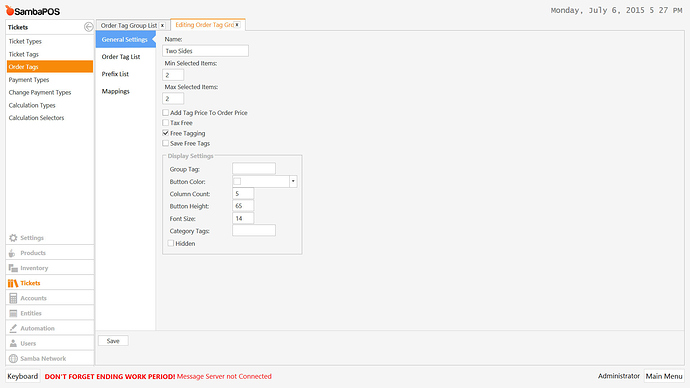Screen dimensions: 690x388
Task: Click the Max Selected Items field
Action: click(173, 99)
